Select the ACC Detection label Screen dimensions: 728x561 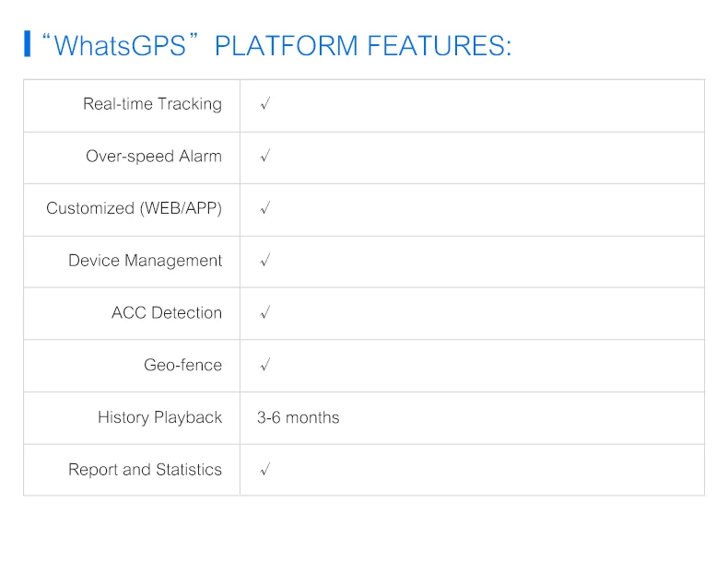(x=167, y=313)
